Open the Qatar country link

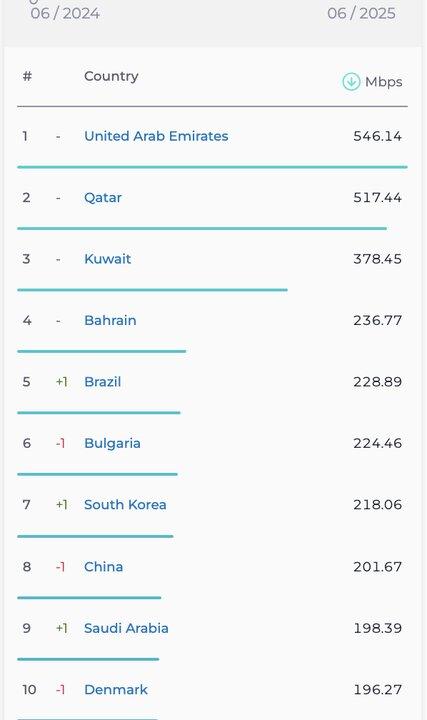[x=103, y=198]
